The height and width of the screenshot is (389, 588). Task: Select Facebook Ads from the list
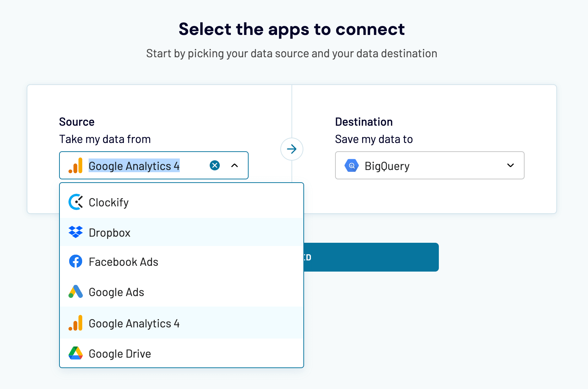coord(124,261)
